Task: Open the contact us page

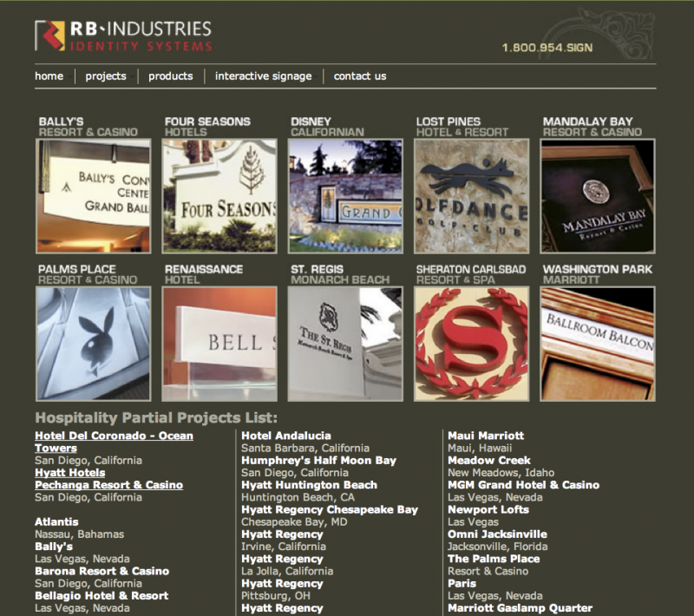Action: (359, 76)
